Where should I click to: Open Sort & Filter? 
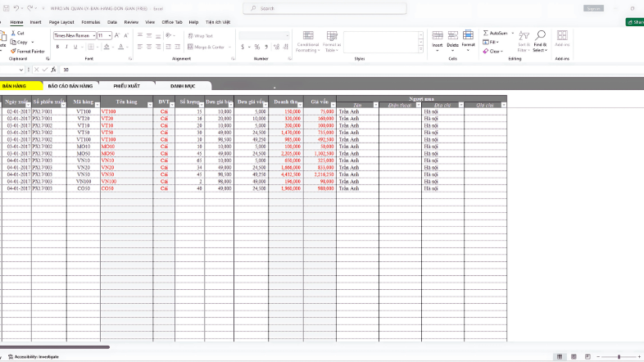click(524, 41)
